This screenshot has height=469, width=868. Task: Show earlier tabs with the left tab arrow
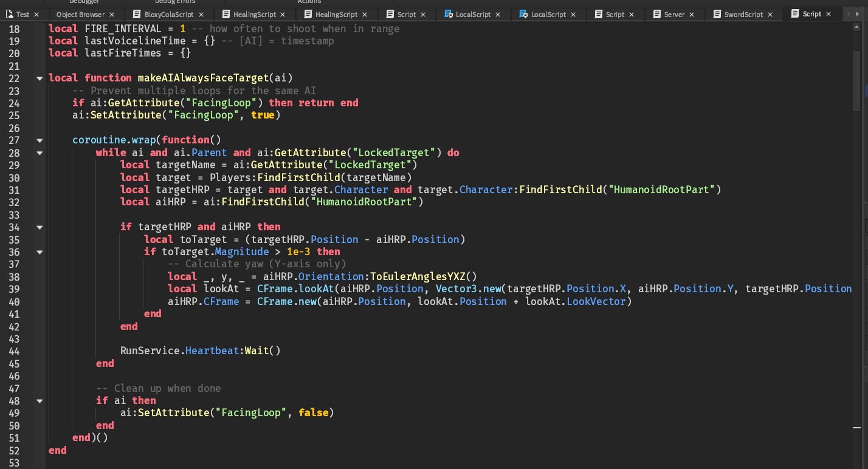click(x=849, y=14)
